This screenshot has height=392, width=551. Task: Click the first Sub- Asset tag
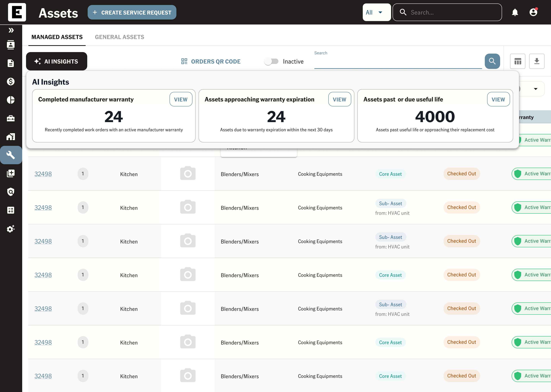pos(390,203)
